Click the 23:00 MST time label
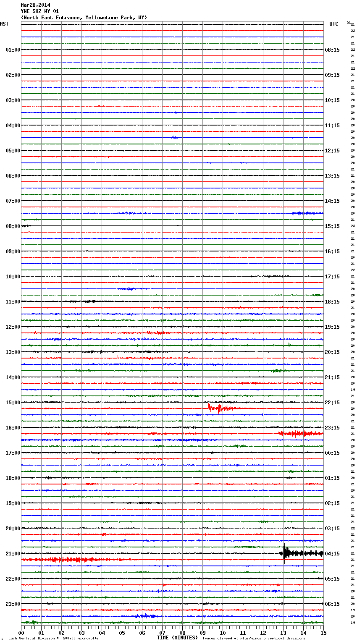The height and width of the screenshot is (644, 357). coord(13,604)
